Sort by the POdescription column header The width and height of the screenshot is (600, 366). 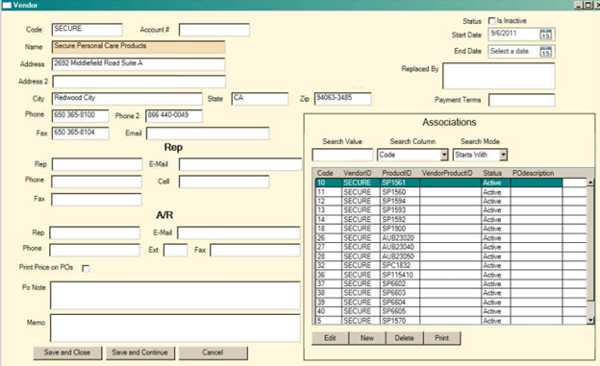coord(533,173)
